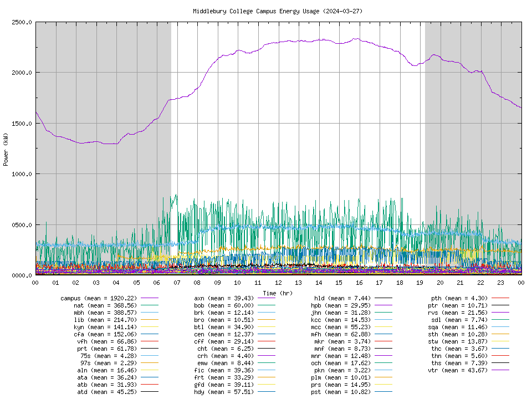532x399 pixels.
Task: Click the orange line sample beside lib legend
Action: [150, 320]
